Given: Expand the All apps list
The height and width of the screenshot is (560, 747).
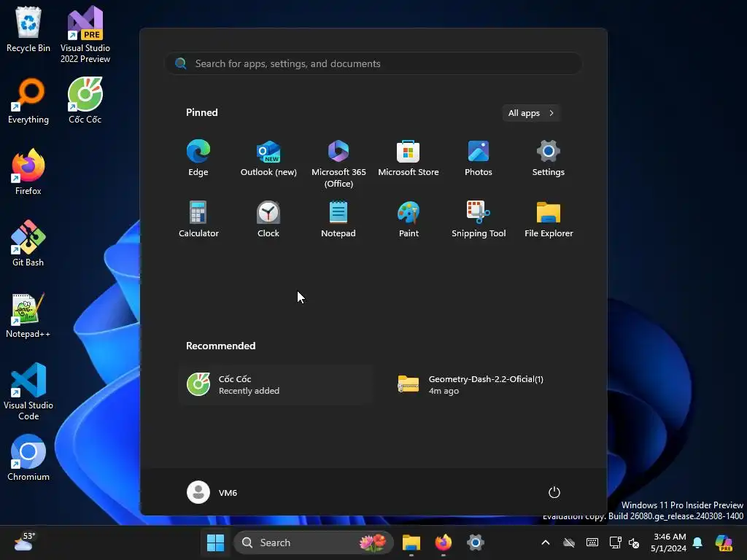Looking at the screenshot, I should (x=531, y=113).
